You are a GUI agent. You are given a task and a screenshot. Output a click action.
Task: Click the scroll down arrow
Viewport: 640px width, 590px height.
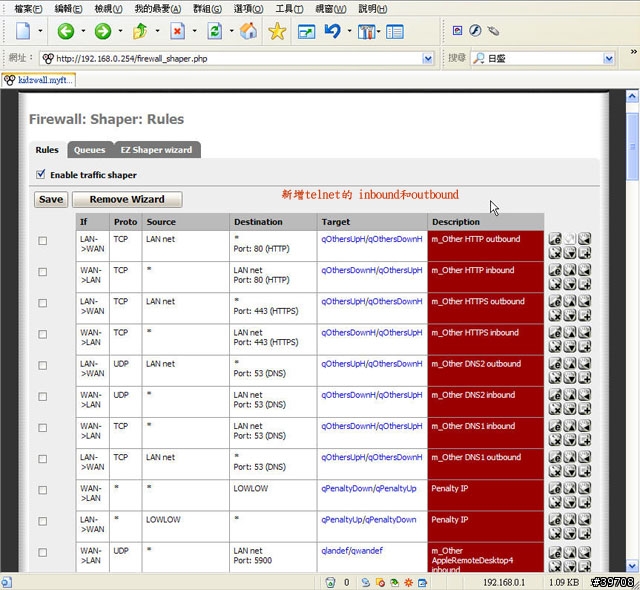click(x=632, y=566)
